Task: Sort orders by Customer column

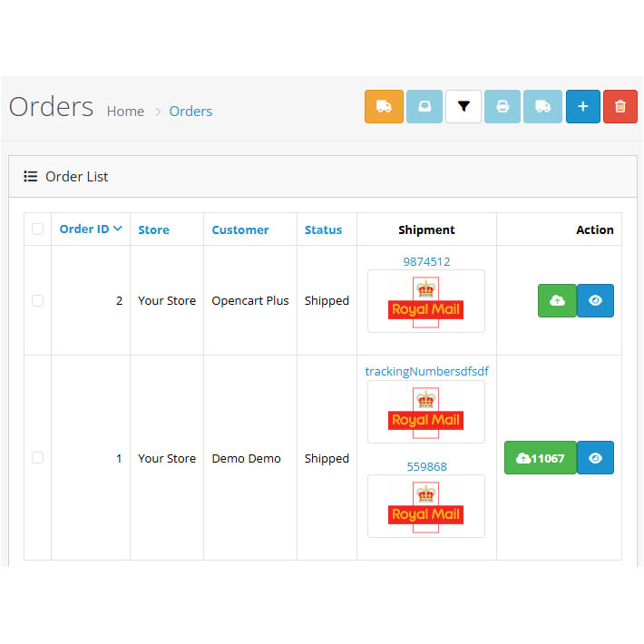Action: 240,229
